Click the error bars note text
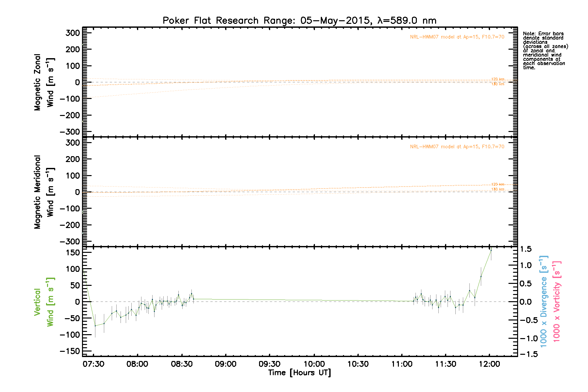588x392 pixels. click(x=545, y=51)
